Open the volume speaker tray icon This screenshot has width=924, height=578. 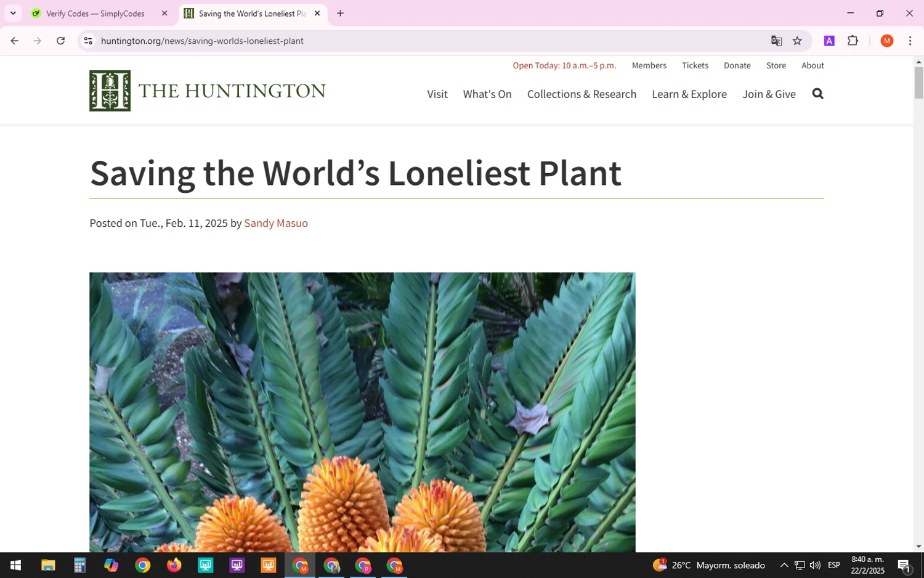815,565
